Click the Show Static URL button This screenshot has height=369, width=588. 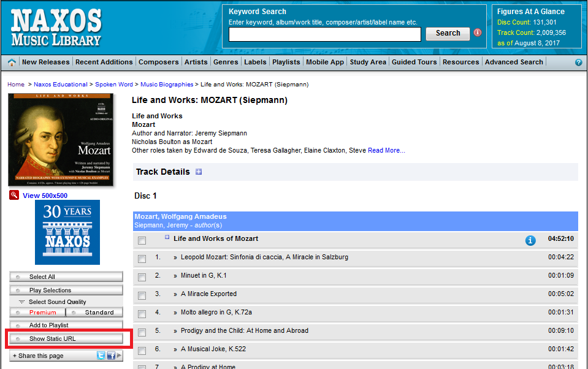(x=66, y=338)
